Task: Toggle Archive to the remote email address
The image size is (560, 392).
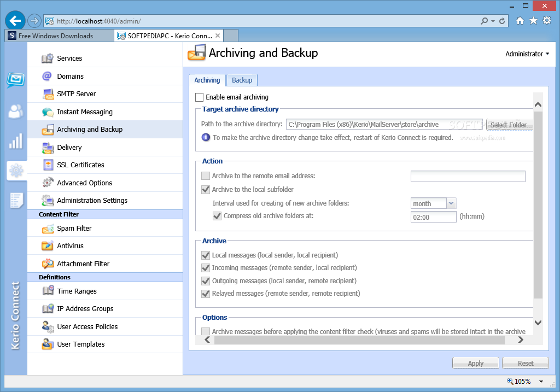Action: [206, 175]
